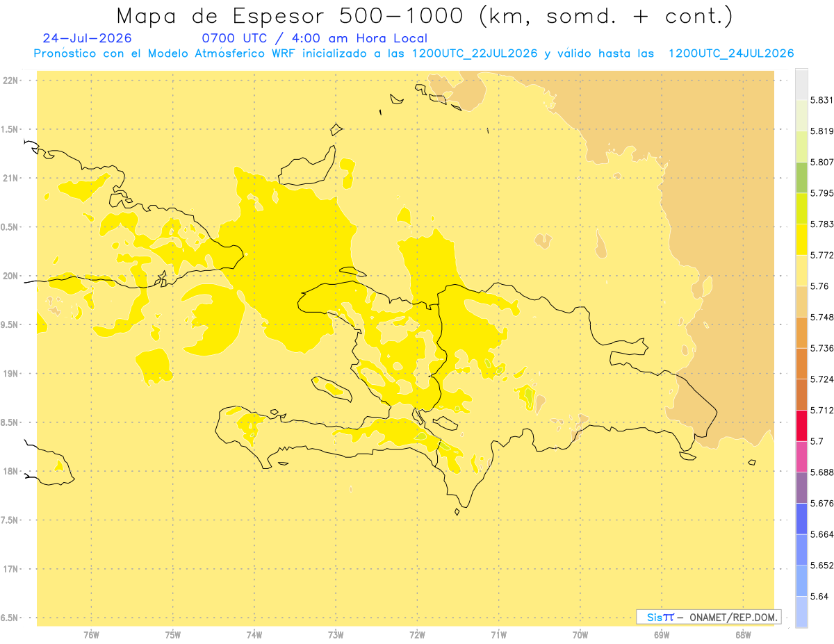
Task: Pick the red legend swatch between 5.7 and 5.712
Action: point(801,425)
